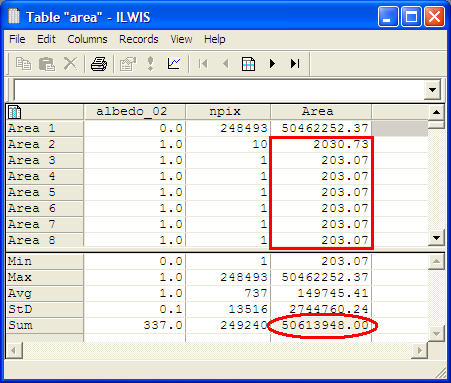Click the table vertical scrollbar thumb
This screenshot has height=383, width=451.
coord(436,125)
